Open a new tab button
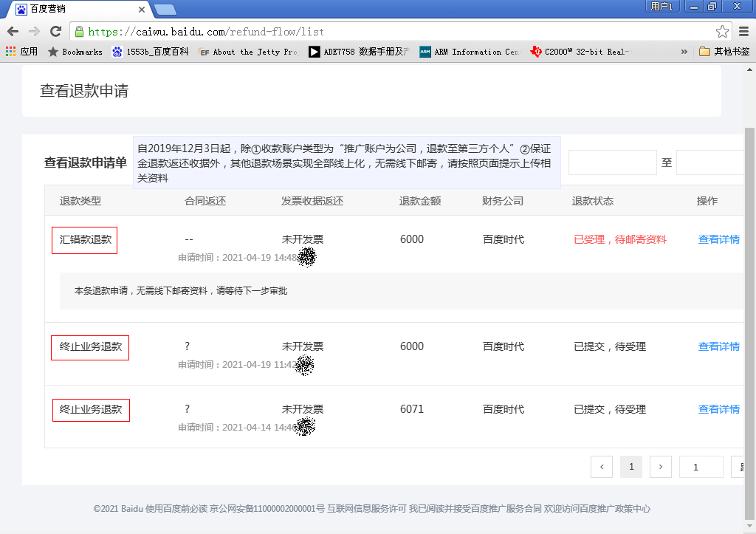 [165, 10]
